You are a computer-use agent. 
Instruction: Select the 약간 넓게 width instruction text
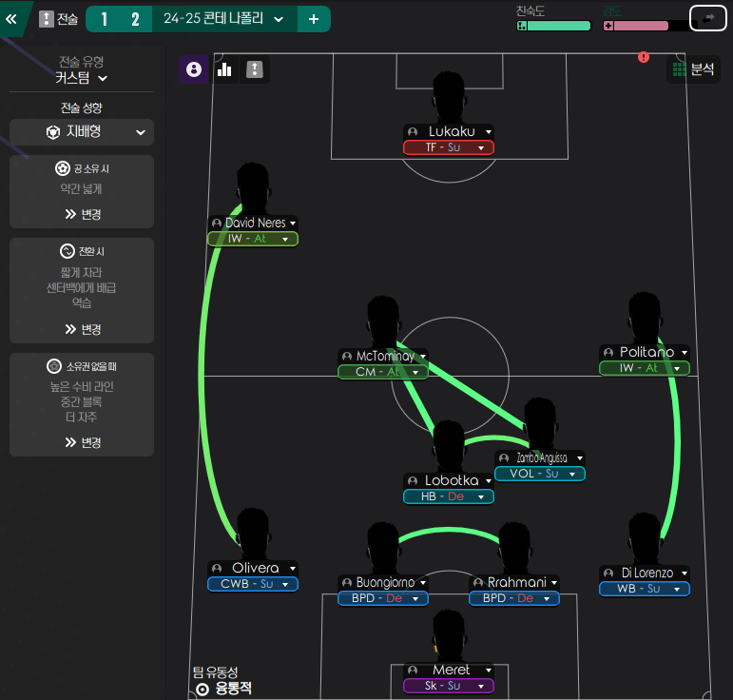[x=82, y=189]
